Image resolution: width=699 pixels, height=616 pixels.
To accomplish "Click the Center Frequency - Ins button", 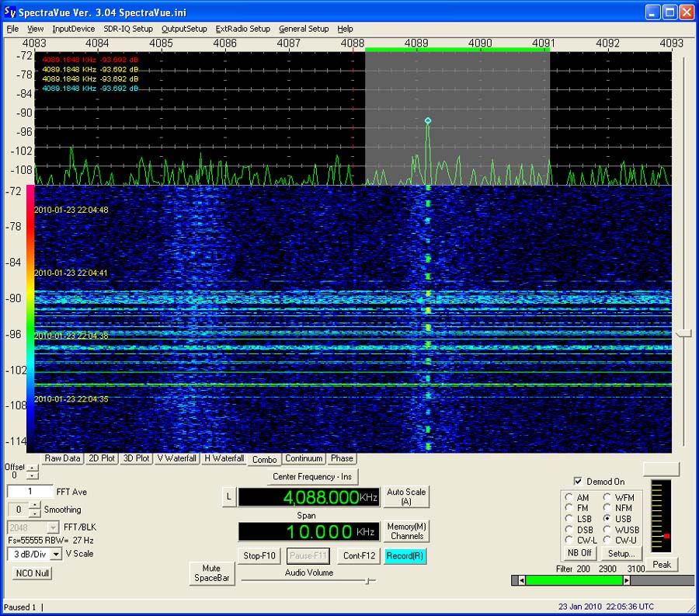I will click(x=312, y=476).
